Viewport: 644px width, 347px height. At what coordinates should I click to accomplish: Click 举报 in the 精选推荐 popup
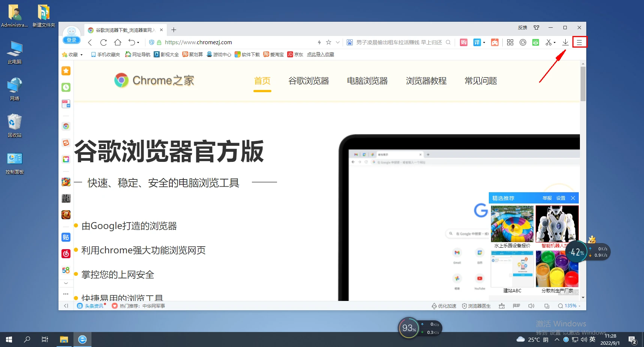547,198
